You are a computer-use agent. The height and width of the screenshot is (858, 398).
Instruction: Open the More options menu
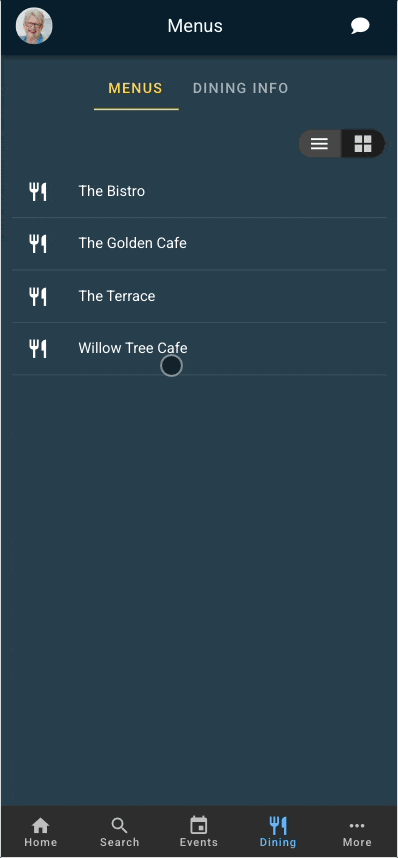pos(357,832)
